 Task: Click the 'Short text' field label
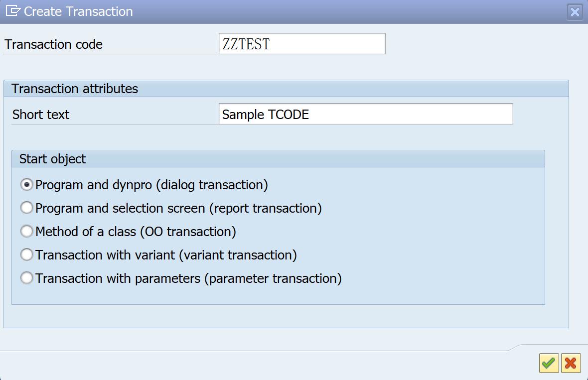point(41,115)
